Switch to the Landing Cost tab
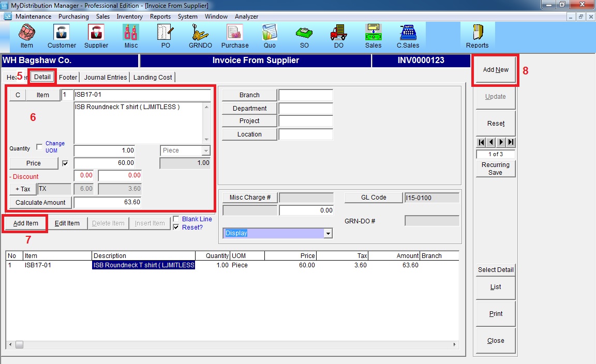This screenshot has width=596, height=364. click(x=153, y=78)
